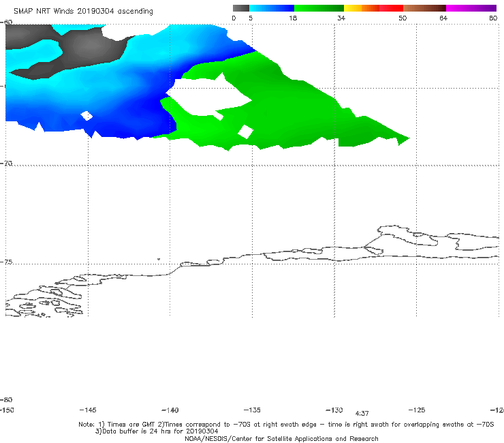This screenshot has height=443, width=504.
Task: Click the longitude label '-135'
Action: click(252, 410)
